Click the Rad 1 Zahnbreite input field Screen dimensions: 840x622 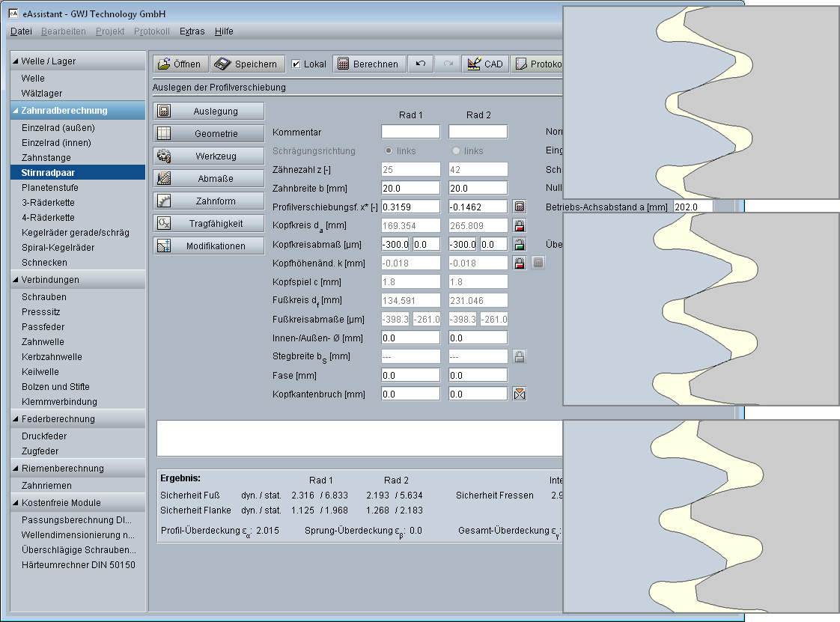coord(410,188)
